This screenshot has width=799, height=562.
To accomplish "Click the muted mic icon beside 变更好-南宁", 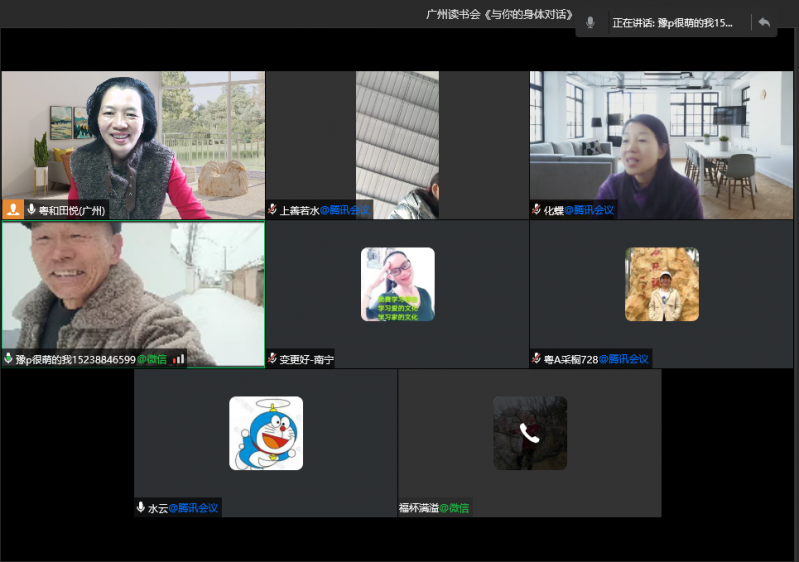I will point(272,359).
